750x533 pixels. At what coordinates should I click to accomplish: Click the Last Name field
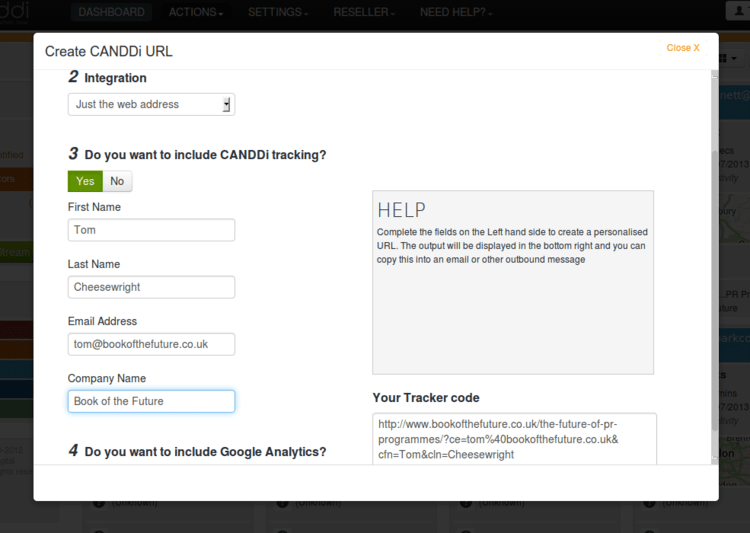[x=151, y=287]
